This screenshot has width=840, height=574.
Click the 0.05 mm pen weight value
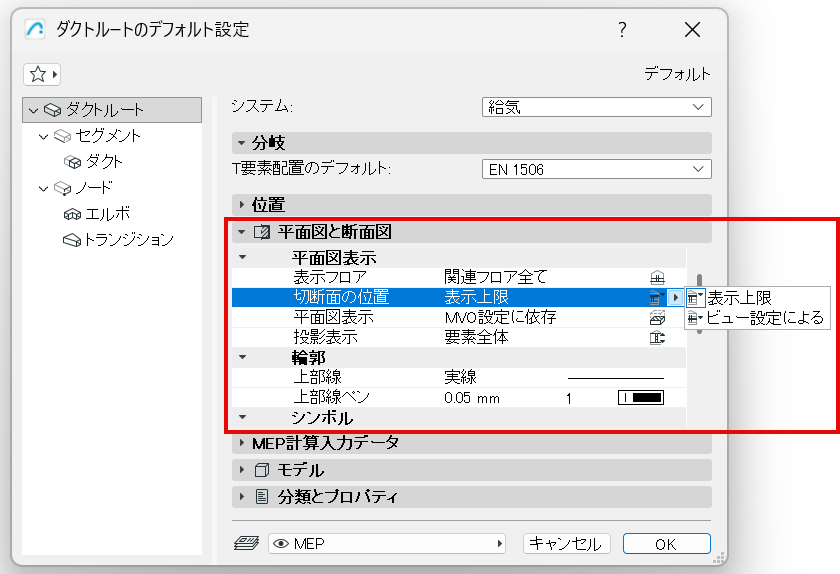pyautogui.click(x=472, y=398)
